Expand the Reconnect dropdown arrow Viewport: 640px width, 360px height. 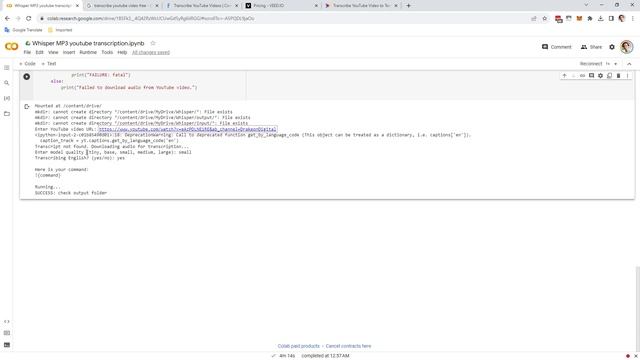(616, 64)
